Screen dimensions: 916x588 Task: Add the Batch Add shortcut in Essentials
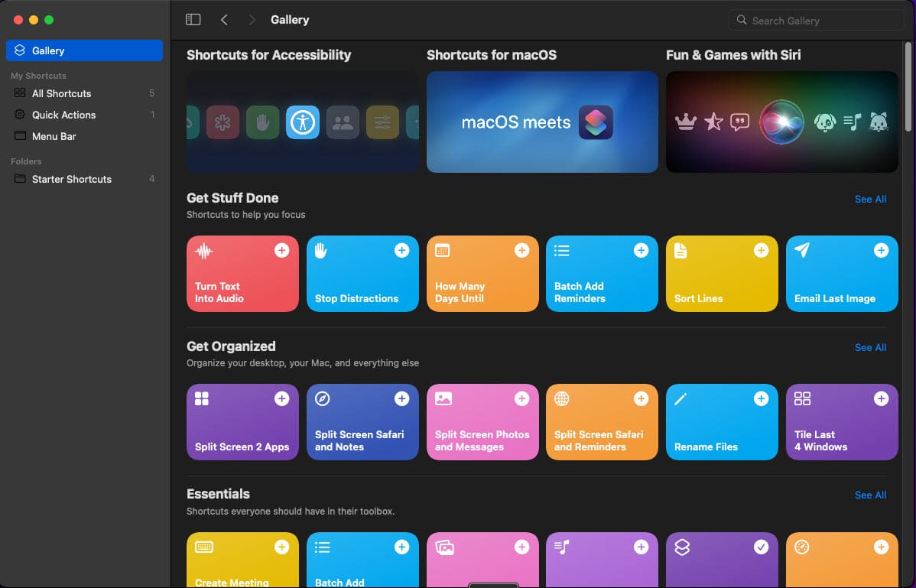coord(402,547)
